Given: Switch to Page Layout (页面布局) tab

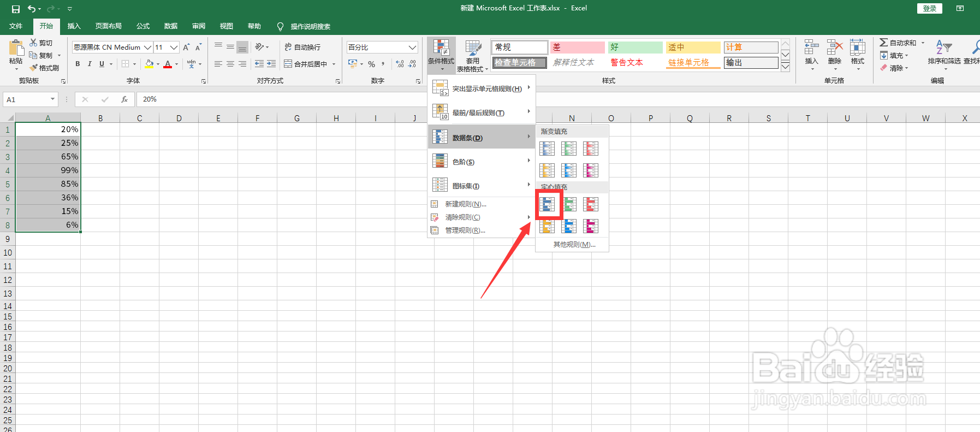Looking at the screenshot, I should click(108, 26).
